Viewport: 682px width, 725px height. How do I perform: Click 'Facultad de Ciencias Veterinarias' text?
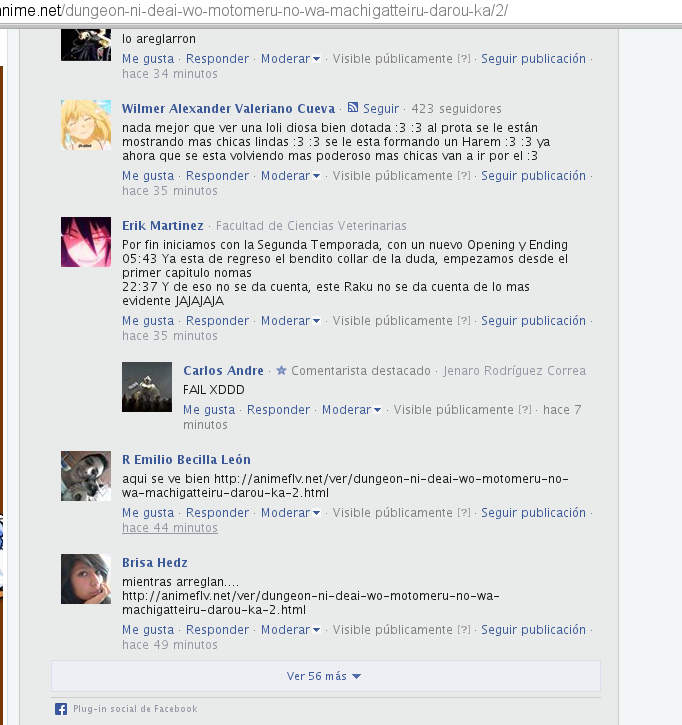[x=311, y=226]
